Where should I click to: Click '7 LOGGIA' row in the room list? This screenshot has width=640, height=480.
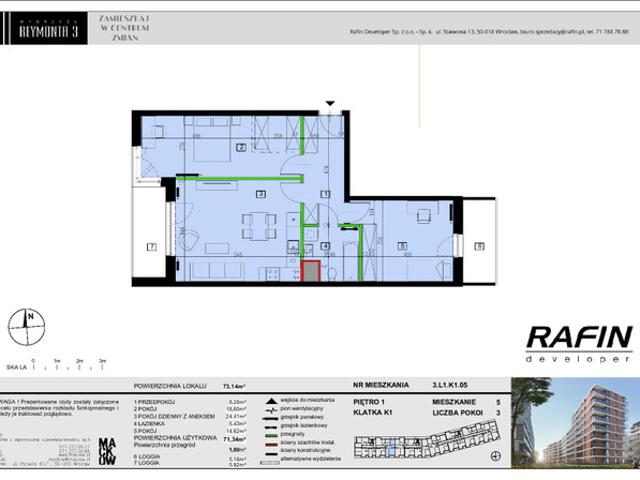click(190, 463)
